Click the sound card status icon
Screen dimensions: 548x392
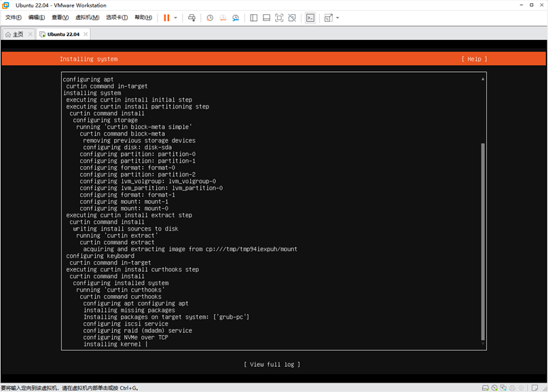tap(521, 388)
